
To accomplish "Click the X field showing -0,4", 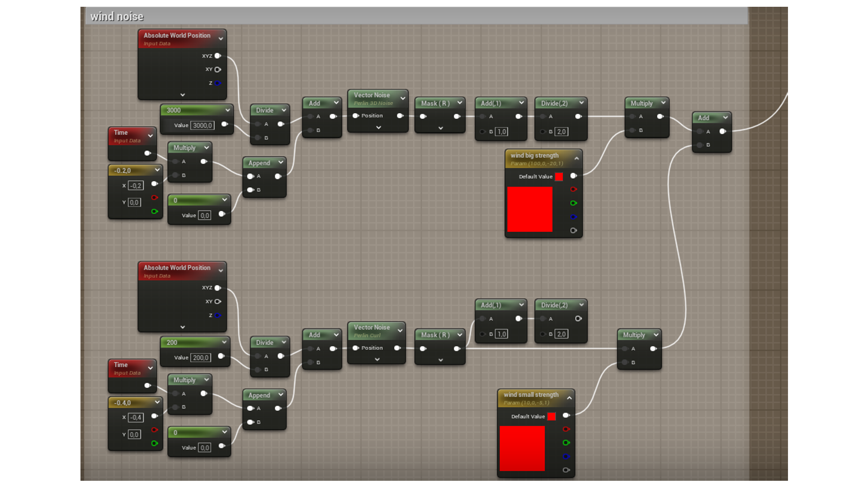I will click(x=136, y=418).
